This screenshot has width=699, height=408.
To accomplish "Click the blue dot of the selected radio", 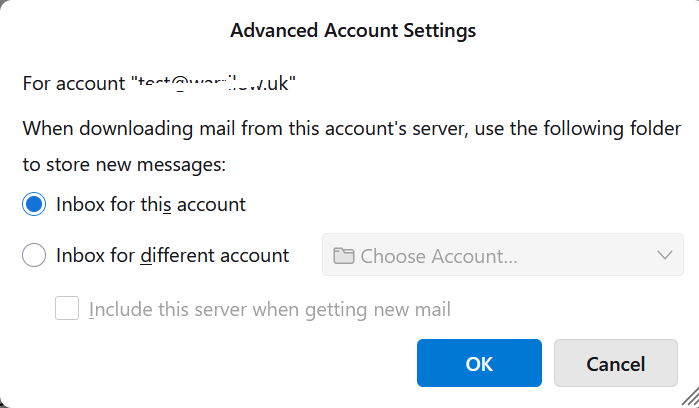I will pos(34,204).
